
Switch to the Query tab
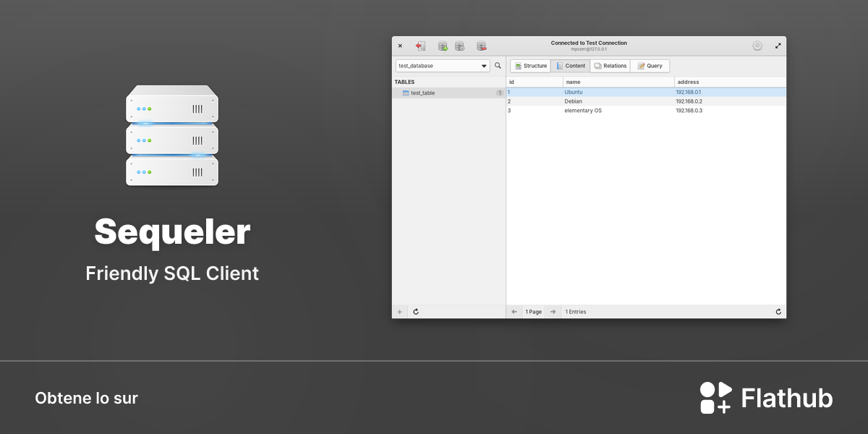point(650,66)
